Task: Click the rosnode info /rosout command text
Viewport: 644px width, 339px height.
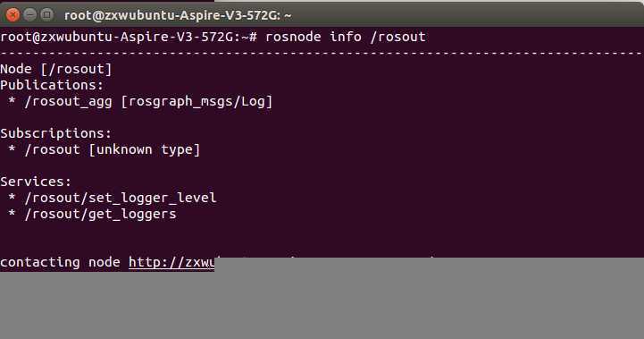Action: [346, 37]
